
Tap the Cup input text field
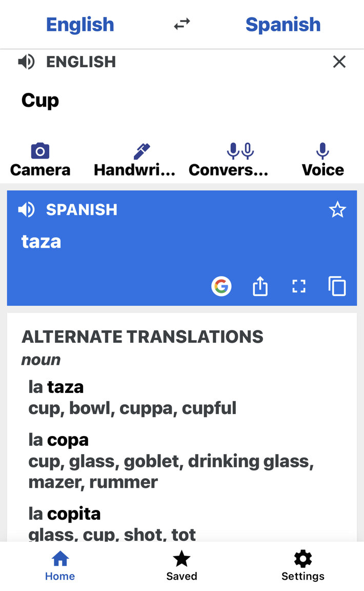(x=182, y=101)
